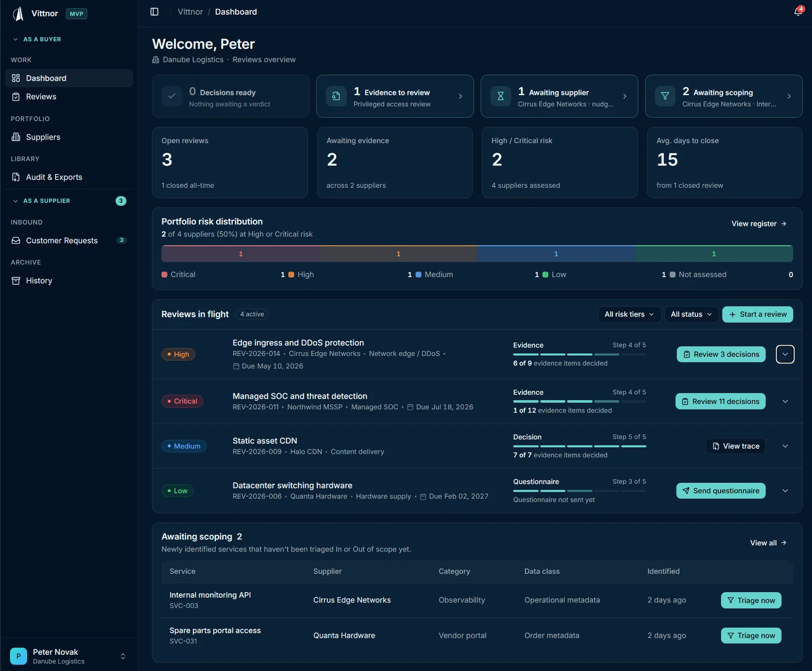The width and height of the screenshot is (812, 671).
Task: Open the Dashboard menu item
Action: coord(69,78)
